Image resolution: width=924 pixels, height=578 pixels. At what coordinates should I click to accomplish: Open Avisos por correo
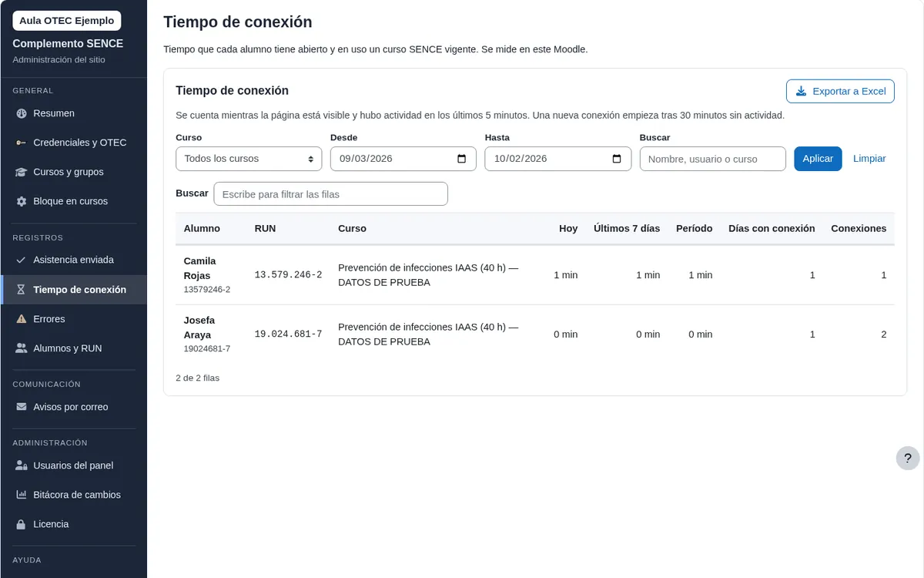point(74,407)
